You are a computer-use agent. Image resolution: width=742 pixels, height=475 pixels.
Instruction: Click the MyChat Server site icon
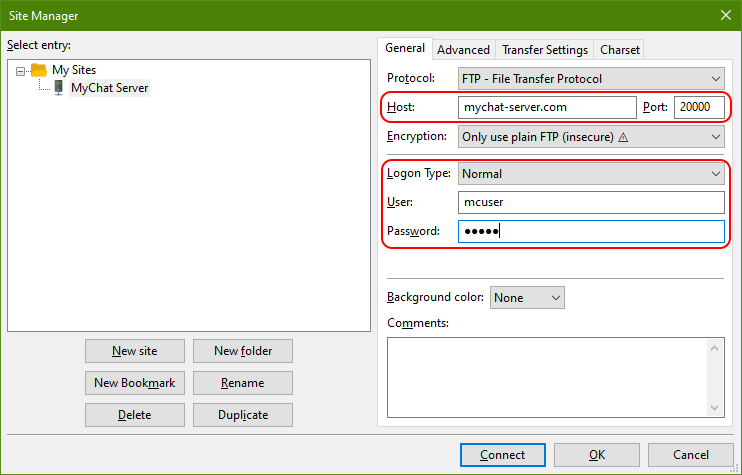click(x=58, y=88)
